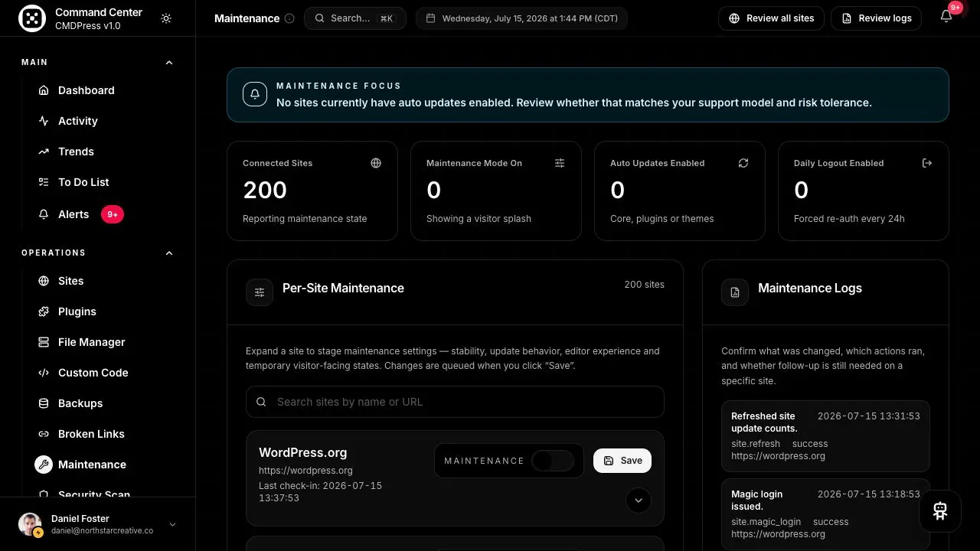Expand the WordPress.org site settings chevron
The image size is (980, 551).
(639, 500)
